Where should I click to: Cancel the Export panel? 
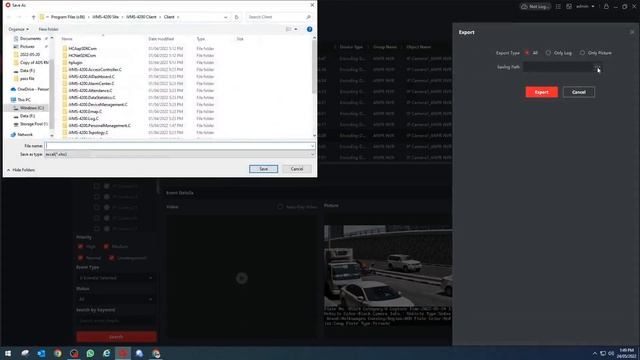(x=578, y=92)
